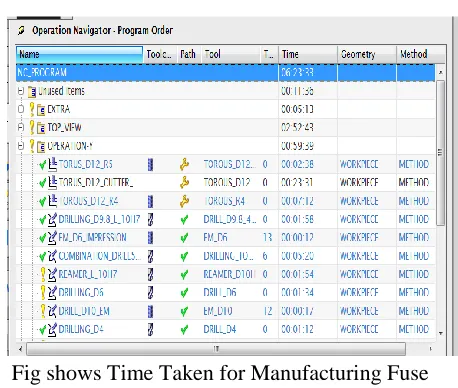Viewport: 458px width, 388px height.
Task: Click the EM_D10 tool cell
Action: pos(218,311)
